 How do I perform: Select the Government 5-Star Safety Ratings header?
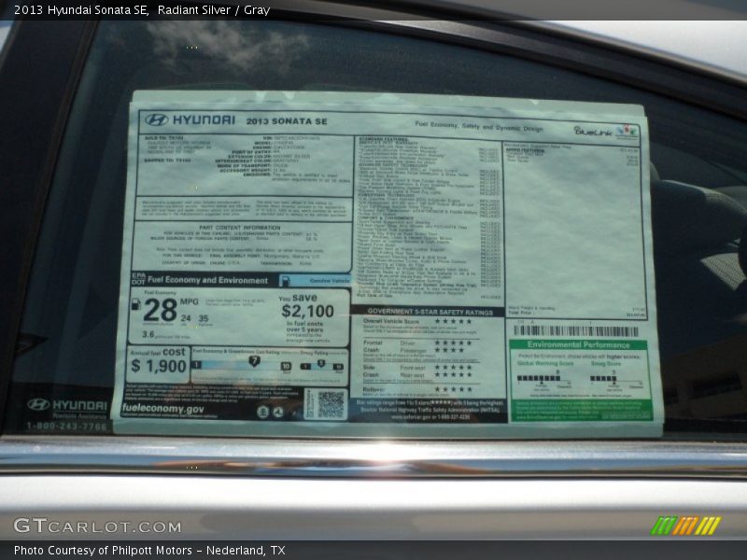pyautogui.click(x=430, y=312)
